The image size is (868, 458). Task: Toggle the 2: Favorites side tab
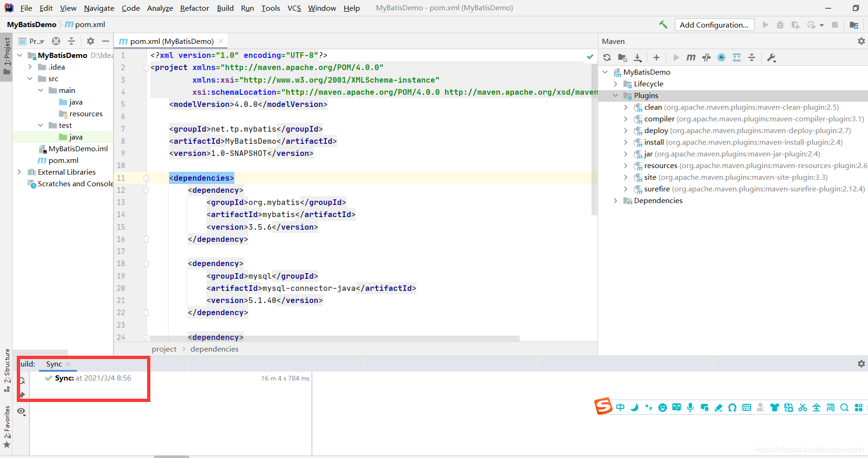tap(7, 426)
